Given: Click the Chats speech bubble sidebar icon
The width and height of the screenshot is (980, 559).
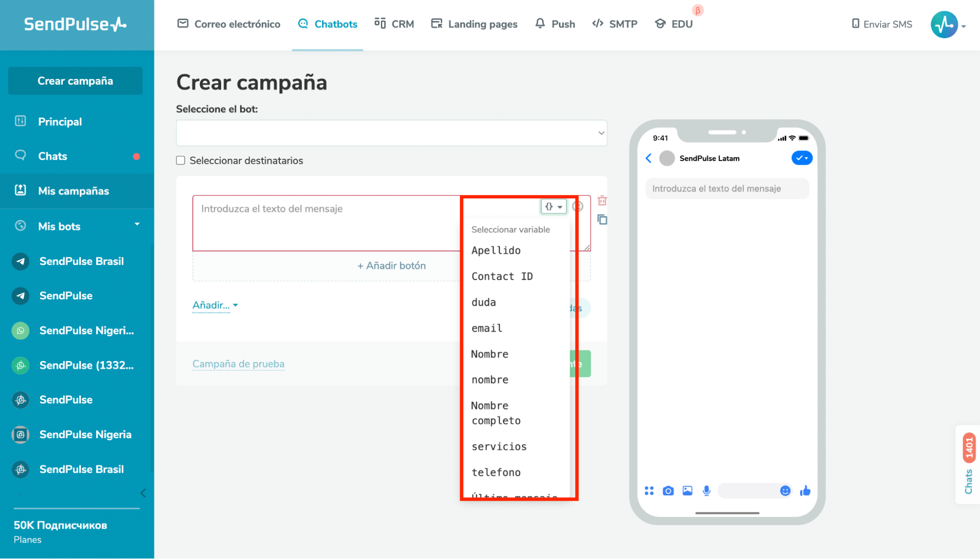Looking at the screenshot, I should point(21,155).
